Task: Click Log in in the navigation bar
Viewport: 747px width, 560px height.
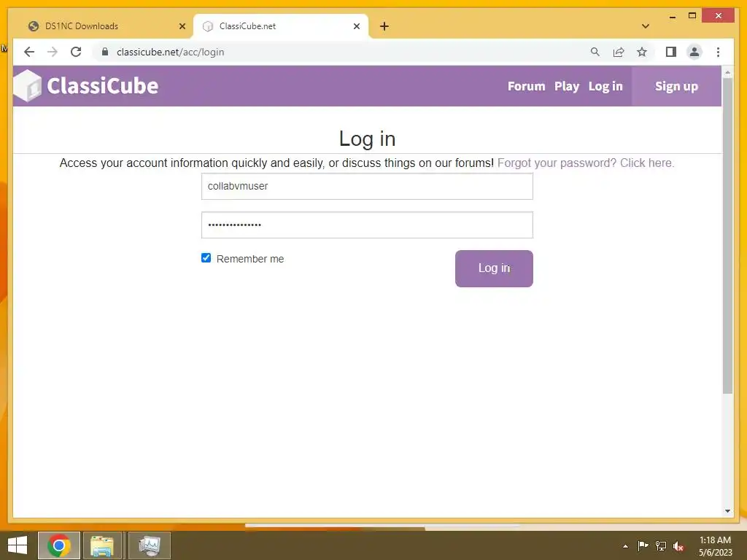Action: click(x=605, y=86)
